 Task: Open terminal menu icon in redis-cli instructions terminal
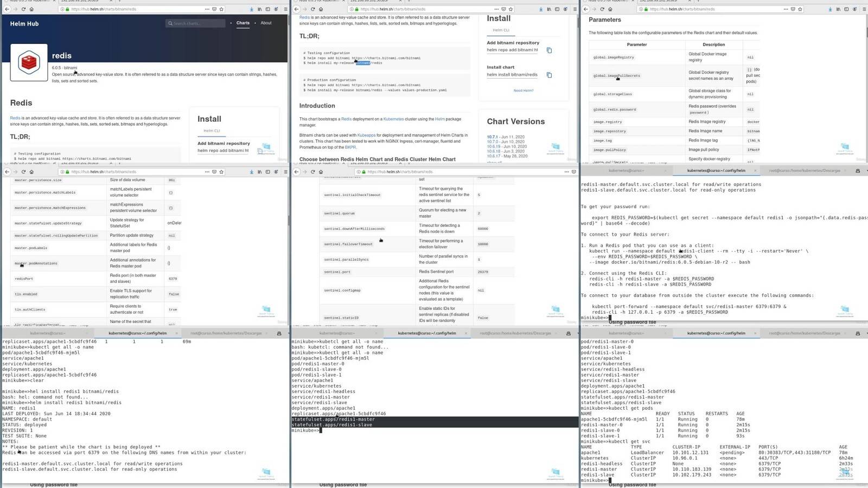pyautogui.click(x=858, y=170)
